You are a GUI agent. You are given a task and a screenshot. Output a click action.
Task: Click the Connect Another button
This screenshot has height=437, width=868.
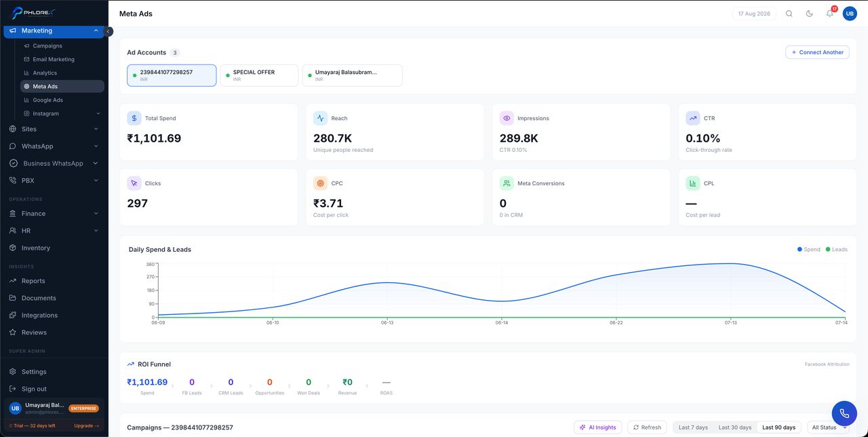coord(817,52)
